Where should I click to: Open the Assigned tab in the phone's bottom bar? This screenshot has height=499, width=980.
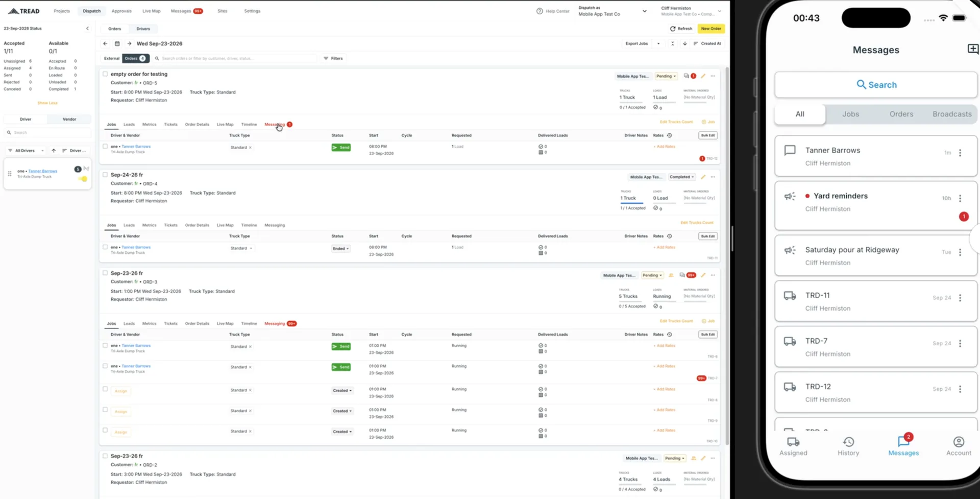[x=793, y=446]
